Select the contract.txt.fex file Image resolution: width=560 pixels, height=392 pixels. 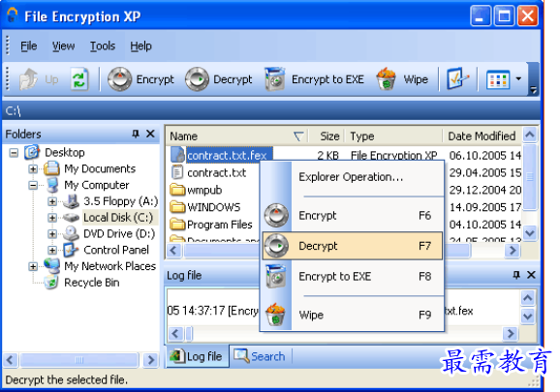227,156
